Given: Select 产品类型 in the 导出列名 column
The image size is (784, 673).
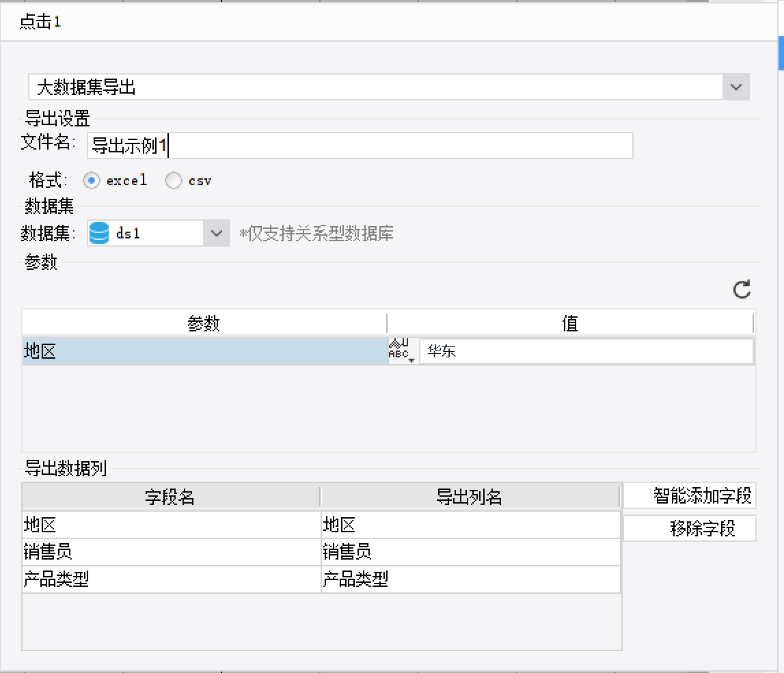Looking at the screenshot, I should point(470,580).
